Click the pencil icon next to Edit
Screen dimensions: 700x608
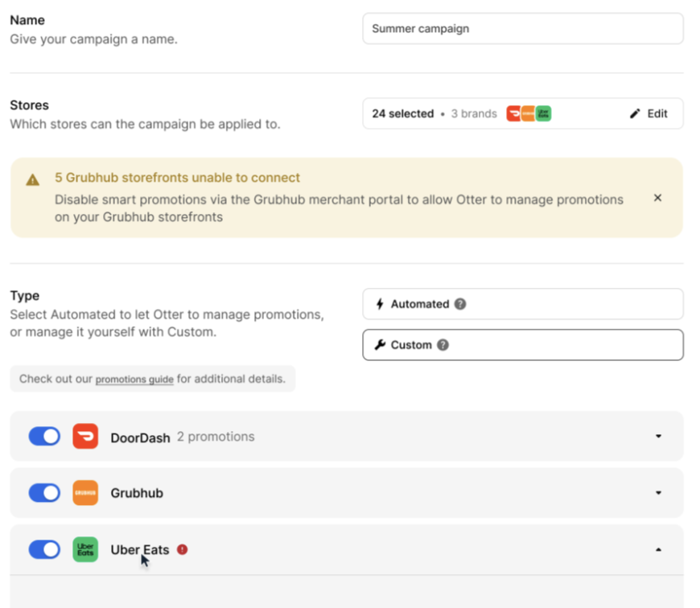pos(635,113)
